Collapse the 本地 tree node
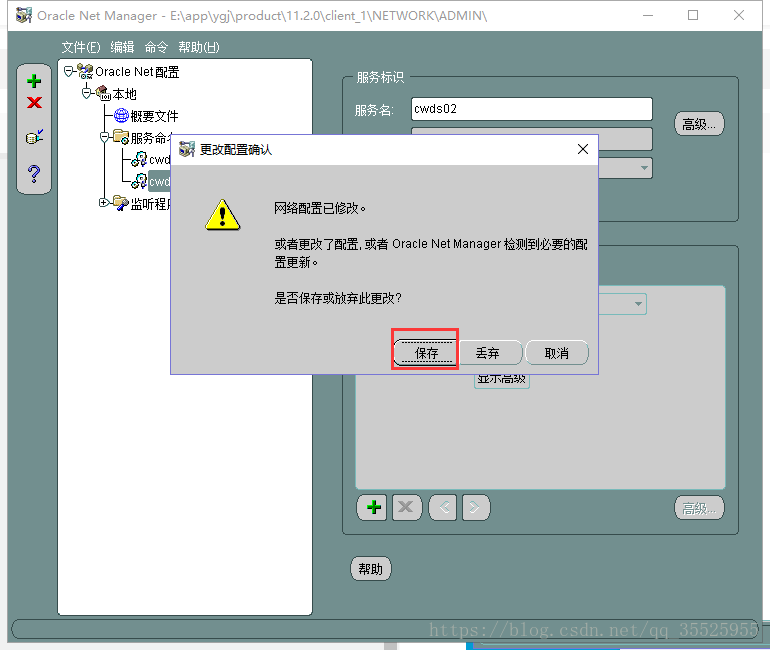Image resolution: width=770 pixels, height=650 pixels. coord(86,93)
